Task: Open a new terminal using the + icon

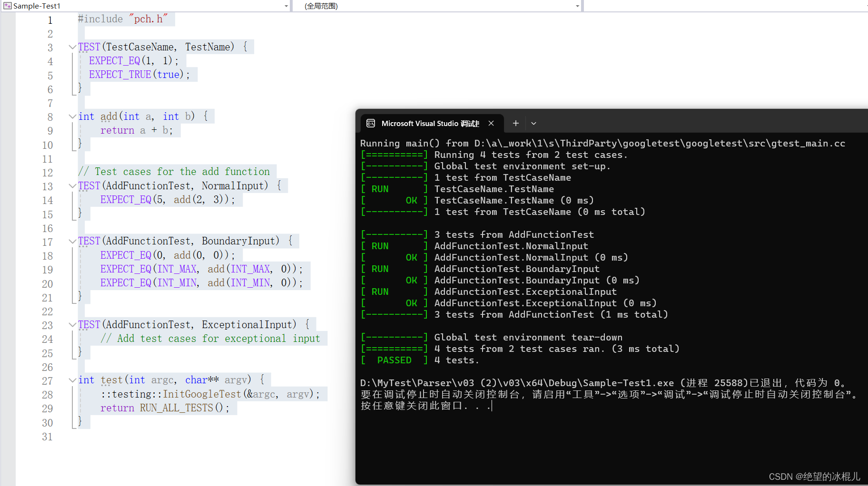Action: (515, 123)
